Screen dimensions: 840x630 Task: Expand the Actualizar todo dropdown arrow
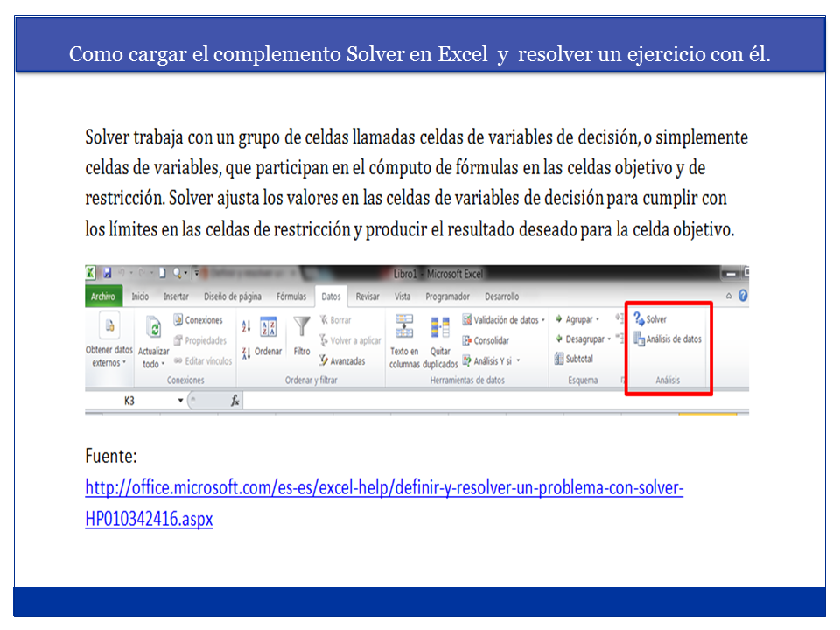click(x=163, y=364)
